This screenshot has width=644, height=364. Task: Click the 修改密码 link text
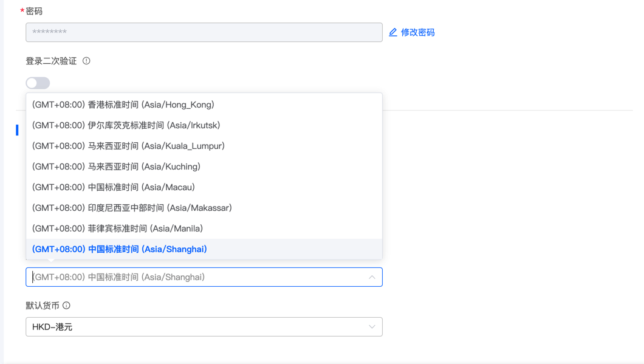[x=417, y=32]
